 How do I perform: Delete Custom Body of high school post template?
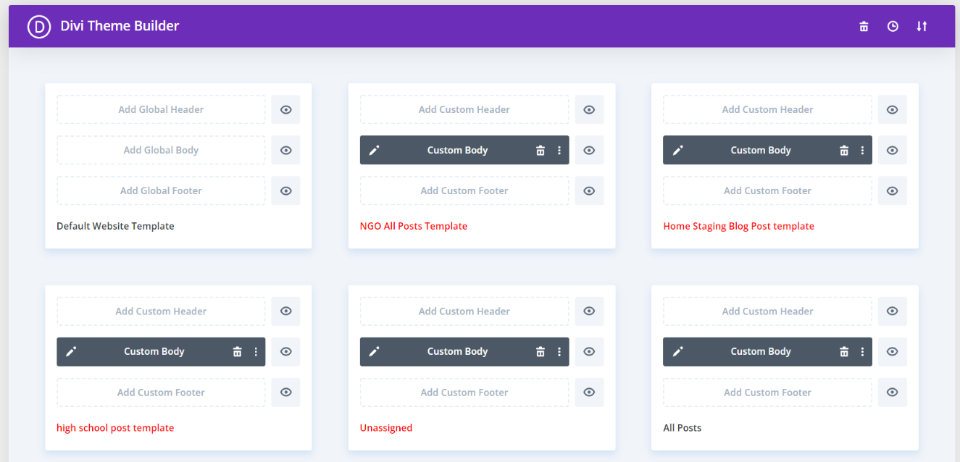(237, 352)
